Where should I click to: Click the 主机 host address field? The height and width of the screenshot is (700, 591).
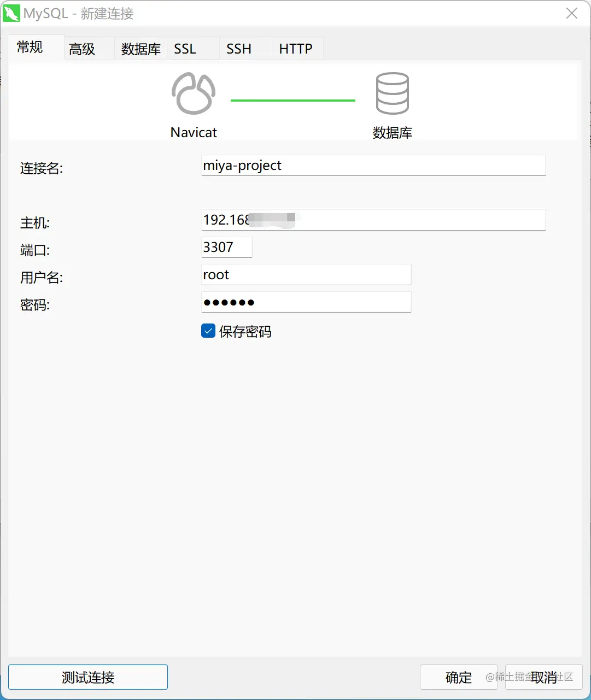click(373, 220)
